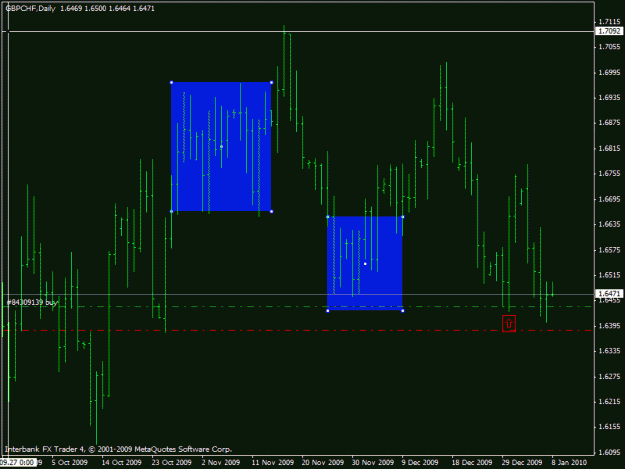Click the GBPCHF,Daily chart title text
This screenshot has width=625, height=469.
(30, 8)
